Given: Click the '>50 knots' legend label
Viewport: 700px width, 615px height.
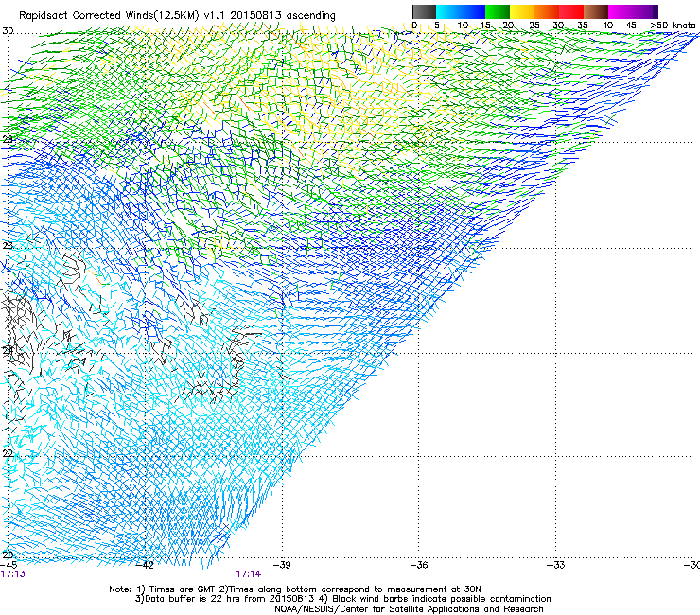Looking at the screenshot, I should 674,25.
